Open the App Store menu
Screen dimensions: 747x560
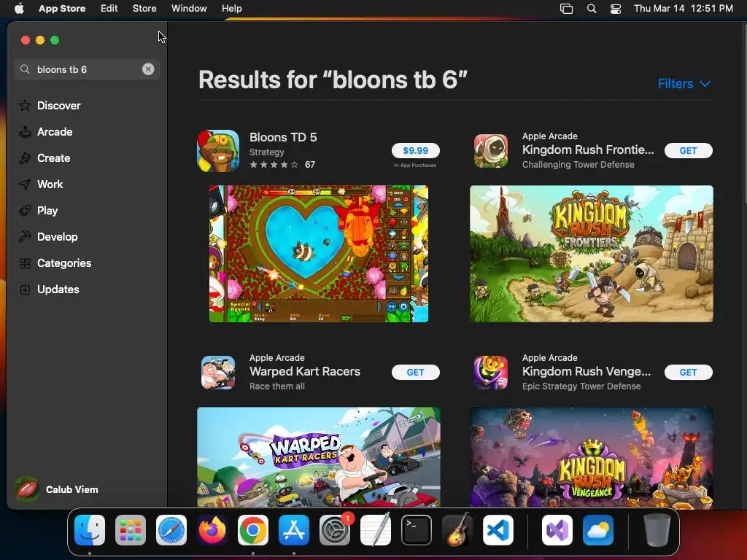(x=62, y=9)
